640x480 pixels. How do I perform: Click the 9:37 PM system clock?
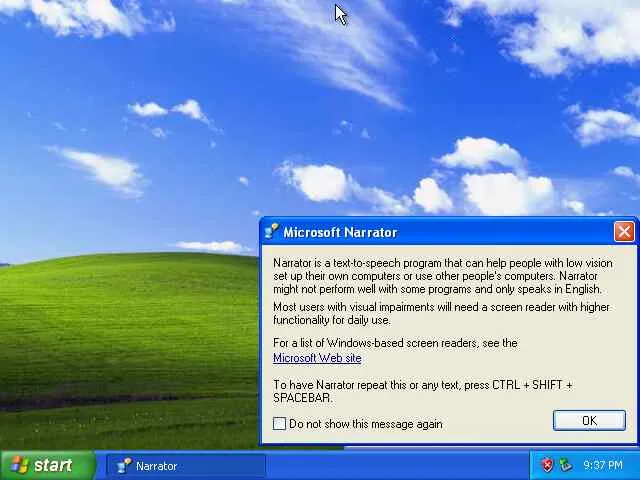(603, 465)
